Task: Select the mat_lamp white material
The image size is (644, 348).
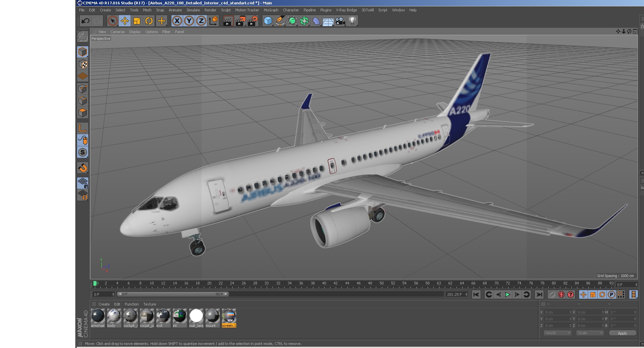Action: tap(196, 318)
